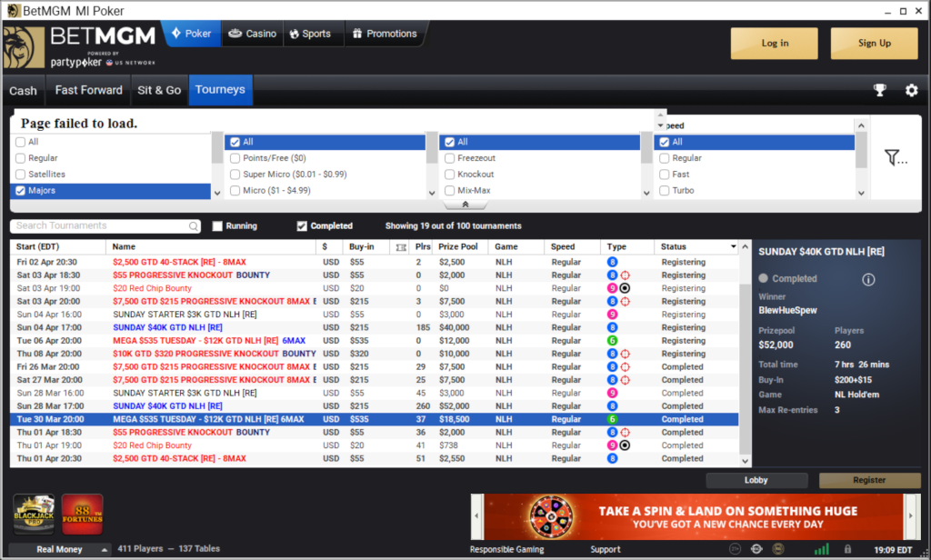The image size is (931, 560).
Task: Click the round gaming seal icon beside 21+
Action: [756, 549]
